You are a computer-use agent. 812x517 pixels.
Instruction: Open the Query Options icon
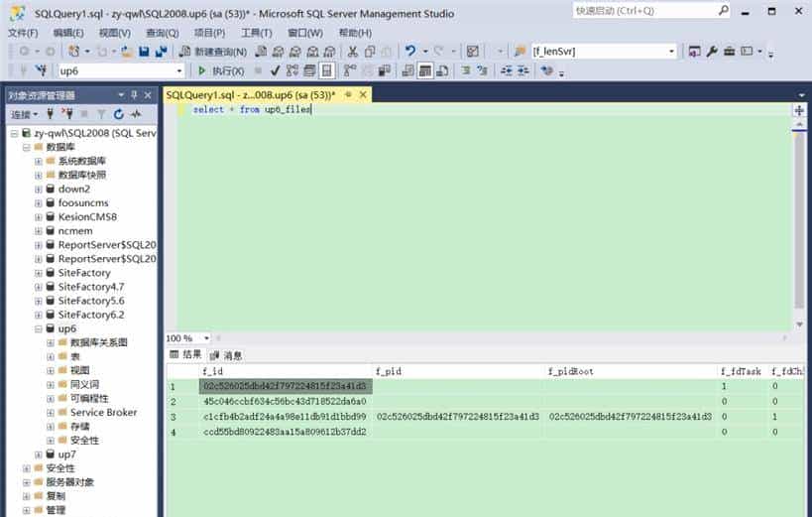309,70
